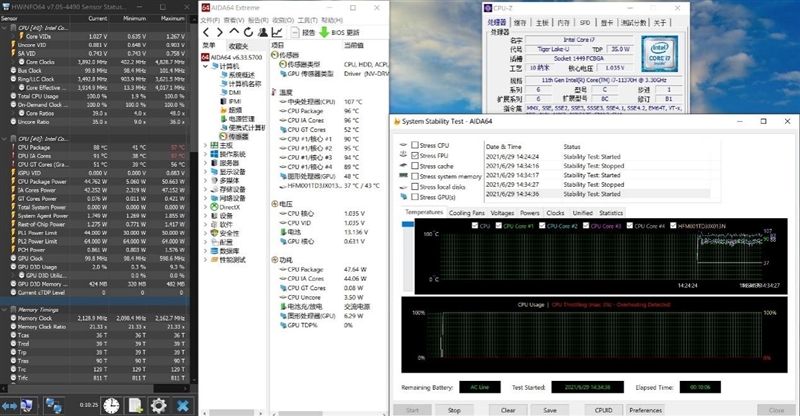Open HWiNFO settings gear icon
This screenshot has height=416, width=800.
pyautogui.click(x=158, y=404)
